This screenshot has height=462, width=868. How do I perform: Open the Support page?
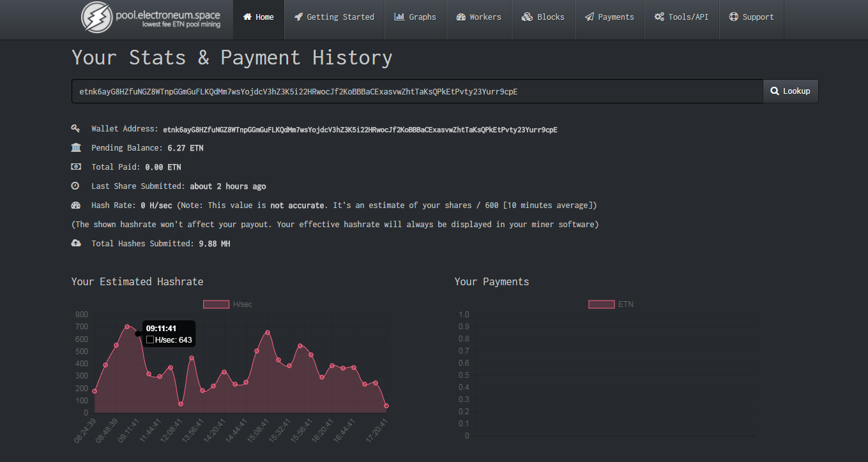click(751, 17)
